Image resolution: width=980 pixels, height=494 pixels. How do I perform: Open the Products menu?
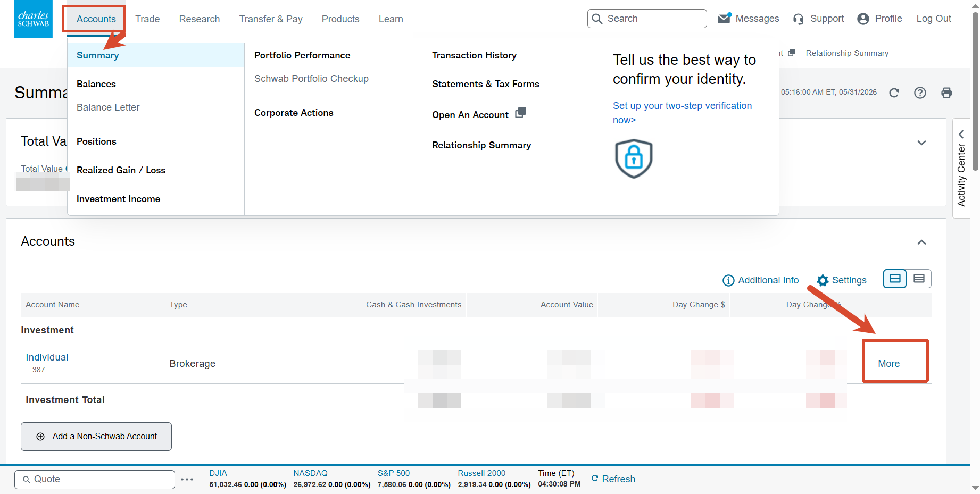pyautogui.click(x=340, y=19)
